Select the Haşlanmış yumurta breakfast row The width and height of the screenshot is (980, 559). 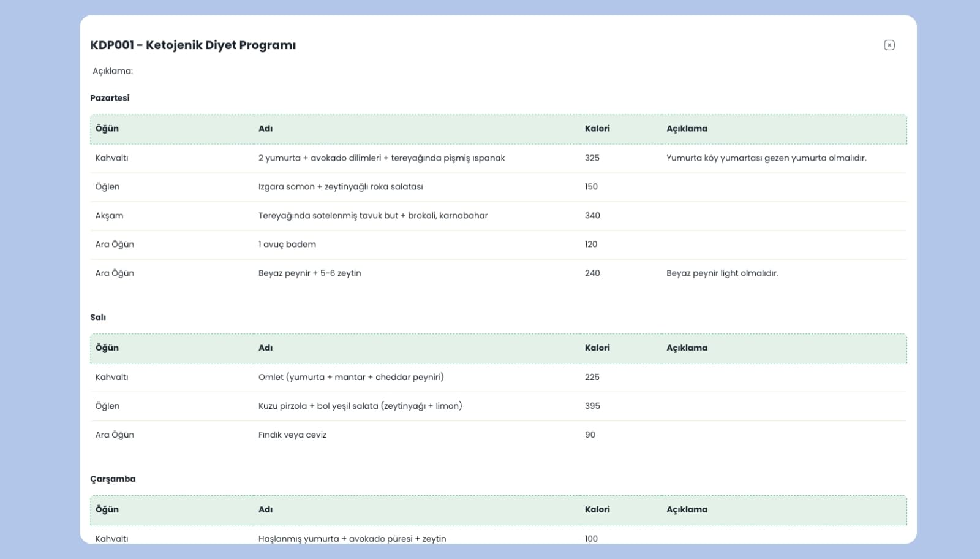(x=352, y=538)
